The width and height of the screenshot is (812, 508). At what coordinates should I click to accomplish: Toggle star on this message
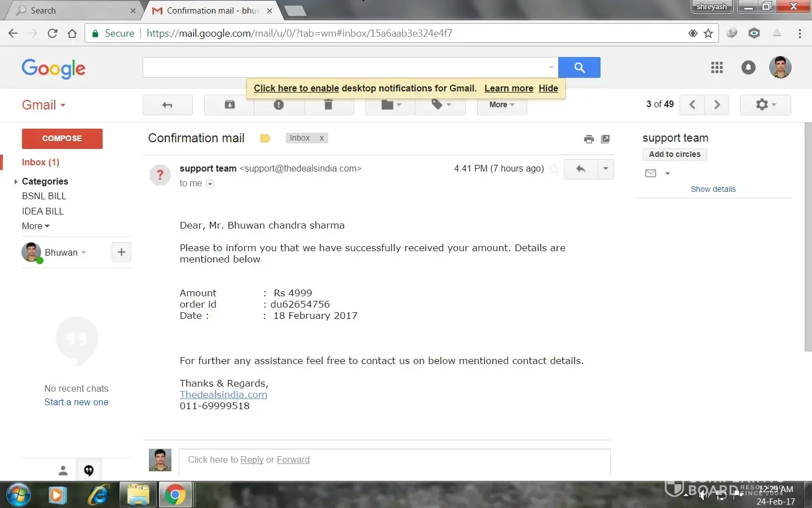coord(554,169)
